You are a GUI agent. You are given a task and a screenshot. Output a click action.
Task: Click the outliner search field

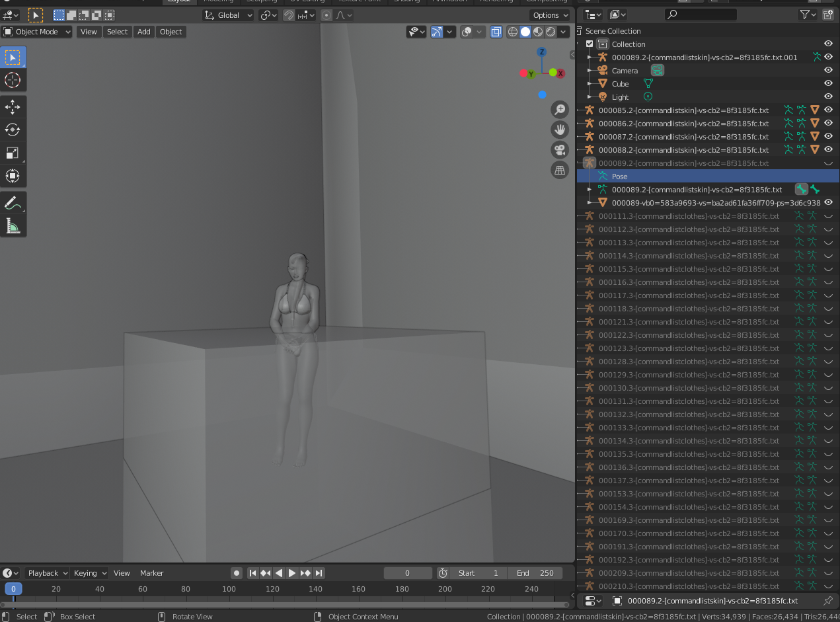tap(701, 15)
